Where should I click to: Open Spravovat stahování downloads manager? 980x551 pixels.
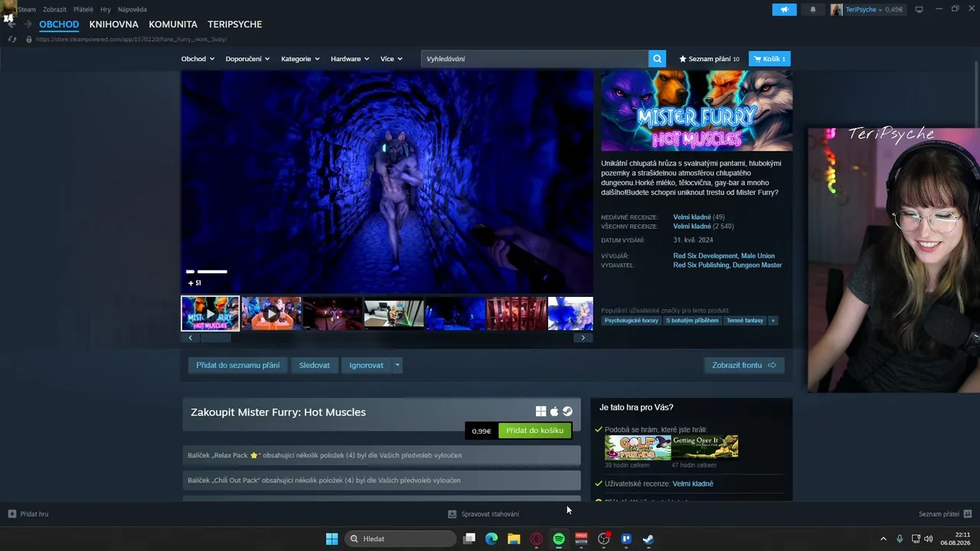[x=484, y=514]
